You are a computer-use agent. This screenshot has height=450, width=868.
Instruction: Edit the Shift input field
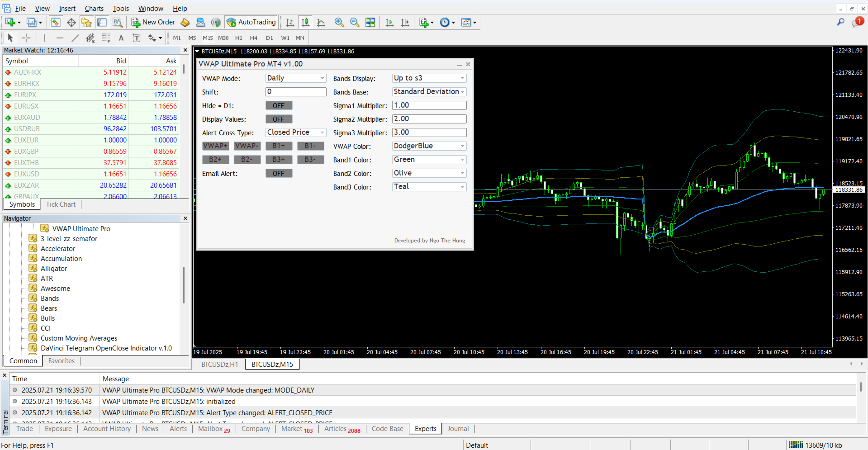(296, 92)
